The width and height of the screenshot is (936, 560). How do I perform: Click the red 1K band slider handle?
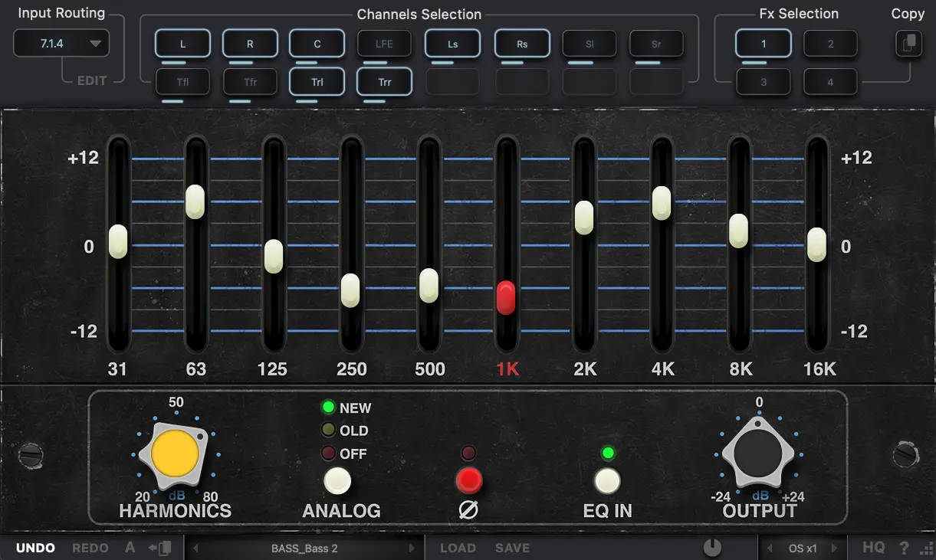pos(506,297)
